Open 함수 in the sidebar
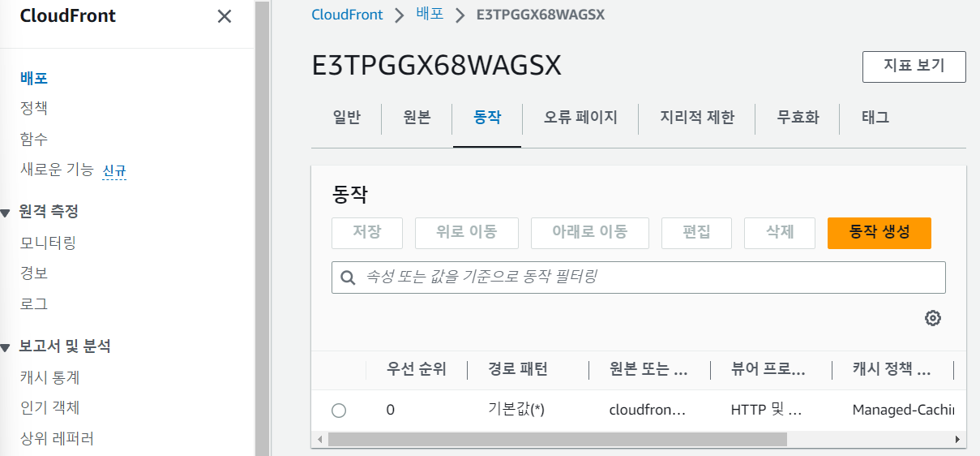This screenshot has width=980, height=456. click(x=34, y=140)
